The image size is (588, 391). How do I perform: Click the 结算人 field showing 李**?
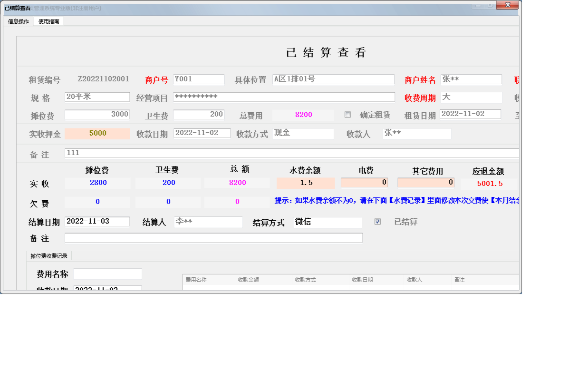pos(208,222)
